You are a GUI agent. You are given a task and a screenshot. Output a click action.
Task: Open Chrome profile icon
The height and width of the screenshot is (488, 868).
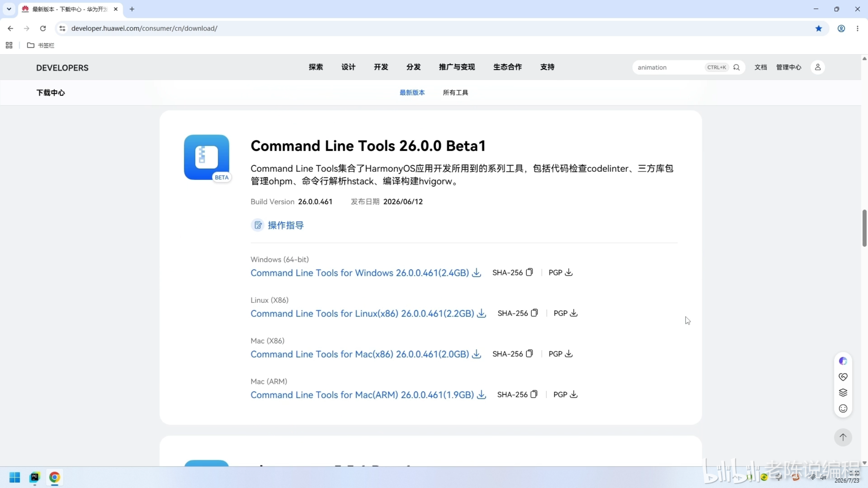coord(841,28)
